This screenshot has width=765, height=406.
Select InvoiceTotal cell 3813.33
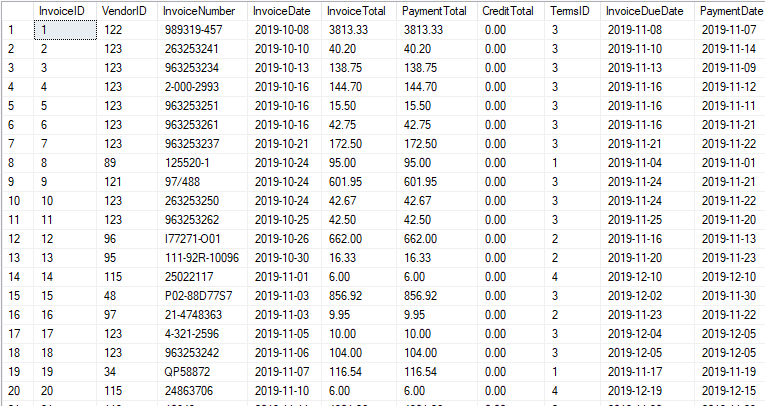click(x=359, y=30)
